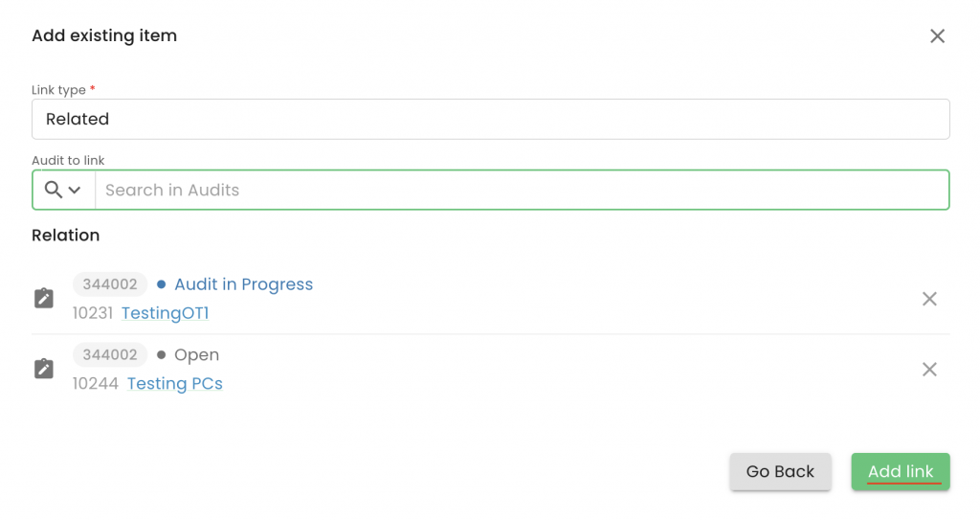Click the magnifier search icon
This screenshot has height=520, width=980.
(x=54, y=190)
